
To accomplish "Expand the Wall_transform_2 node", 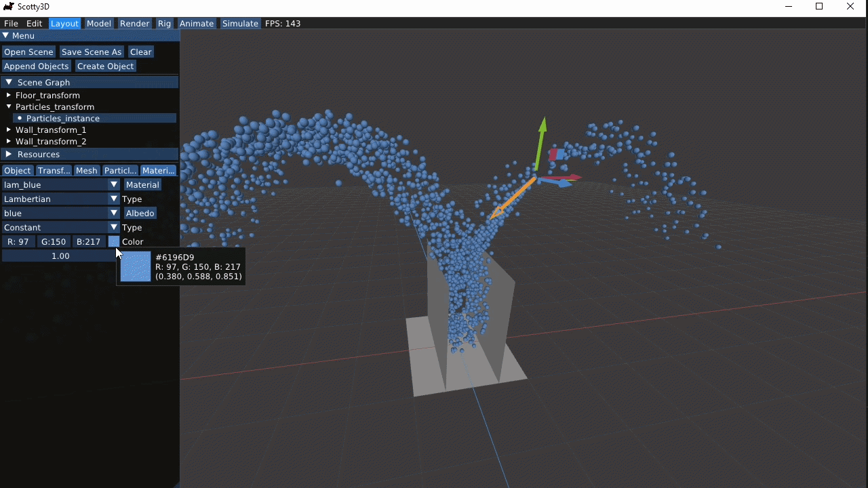I will 9,142.
